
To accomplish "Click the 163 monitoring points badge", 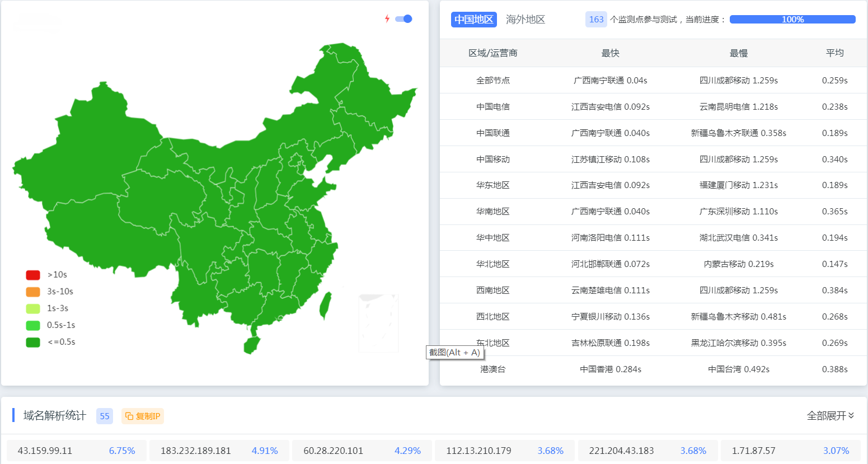I will pos(597,19).
